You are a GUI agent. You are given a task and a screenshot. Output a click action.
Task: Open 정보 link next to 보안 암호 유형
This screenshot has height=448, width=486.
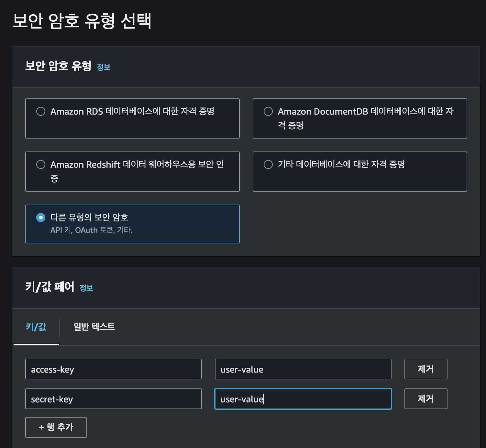point(104,67)
